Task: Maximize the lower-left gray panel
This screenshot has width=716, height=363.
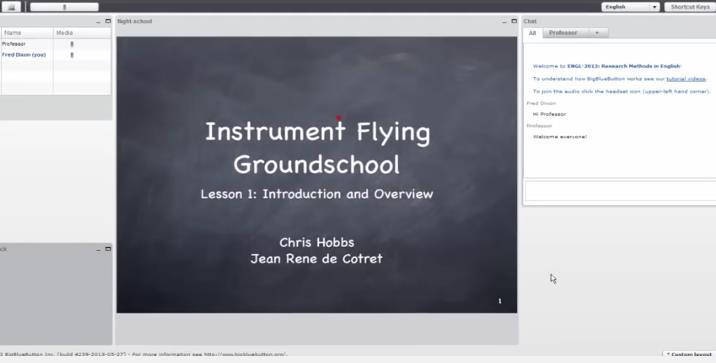Action: point(108,249)
